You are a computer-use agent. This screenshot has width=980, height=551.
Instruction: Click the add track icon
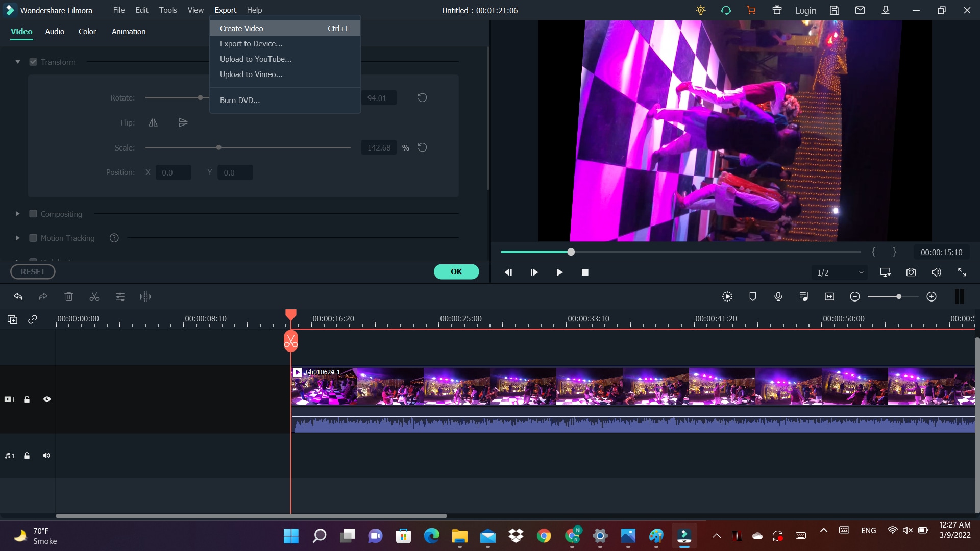click(13, 319)
